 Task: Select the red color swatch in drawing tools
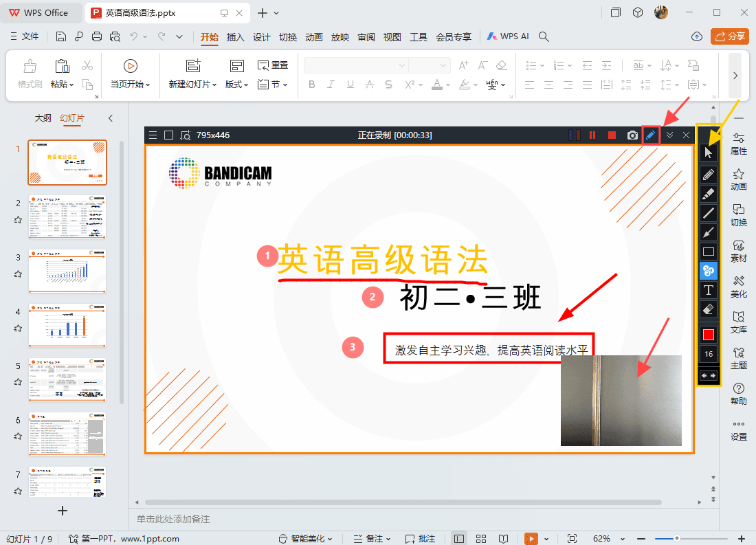(x=708, y=333)
